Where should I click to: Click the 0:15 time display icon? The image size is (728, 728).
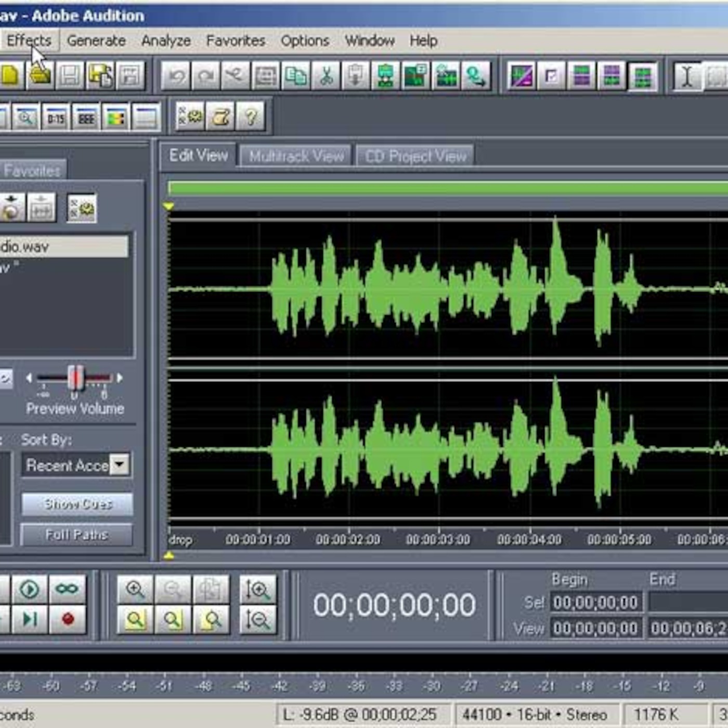click(x=56, y=118)
